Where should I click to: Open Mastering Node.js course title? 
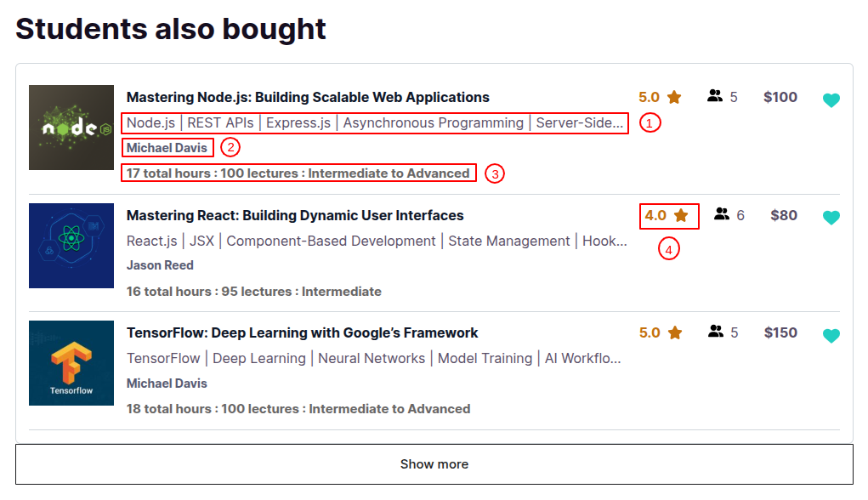(x=308, y=98)
